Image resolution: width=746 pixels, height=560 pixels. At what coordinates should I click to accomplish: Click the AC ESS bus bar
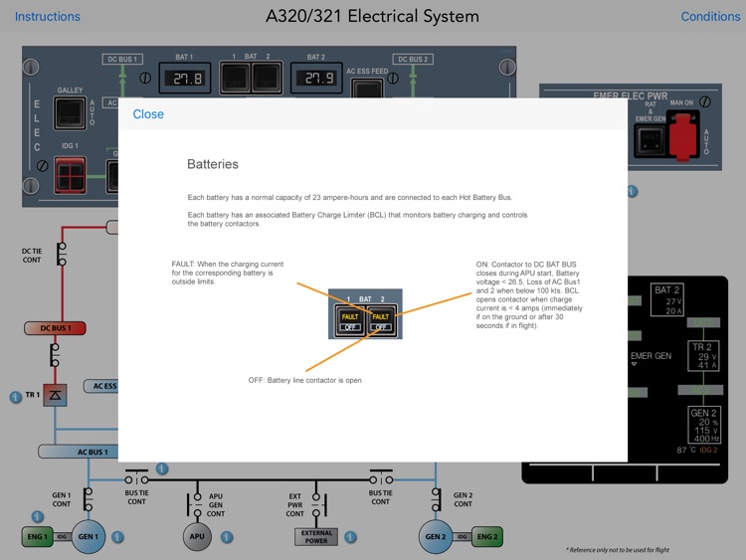click(100, 386)
